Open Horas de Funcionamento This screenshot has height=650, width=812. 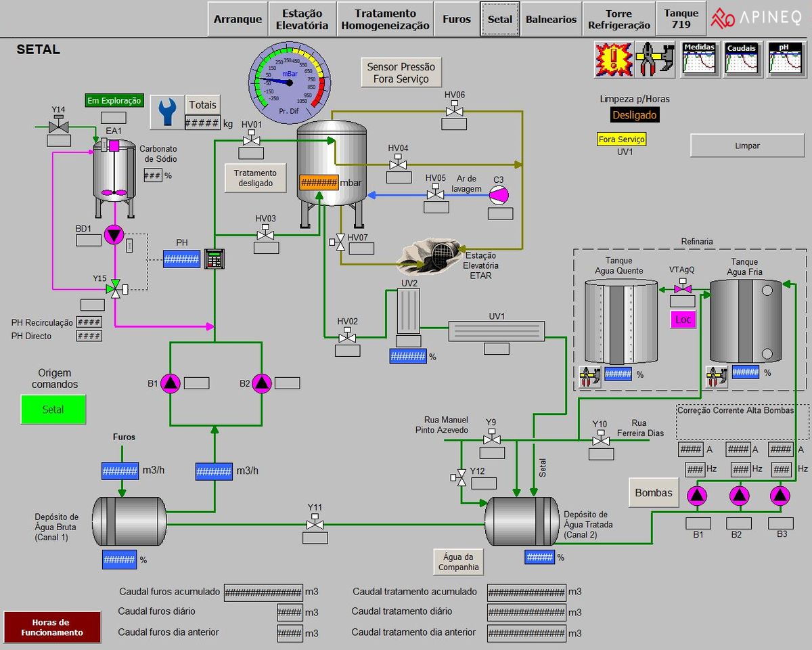(52, 628)
